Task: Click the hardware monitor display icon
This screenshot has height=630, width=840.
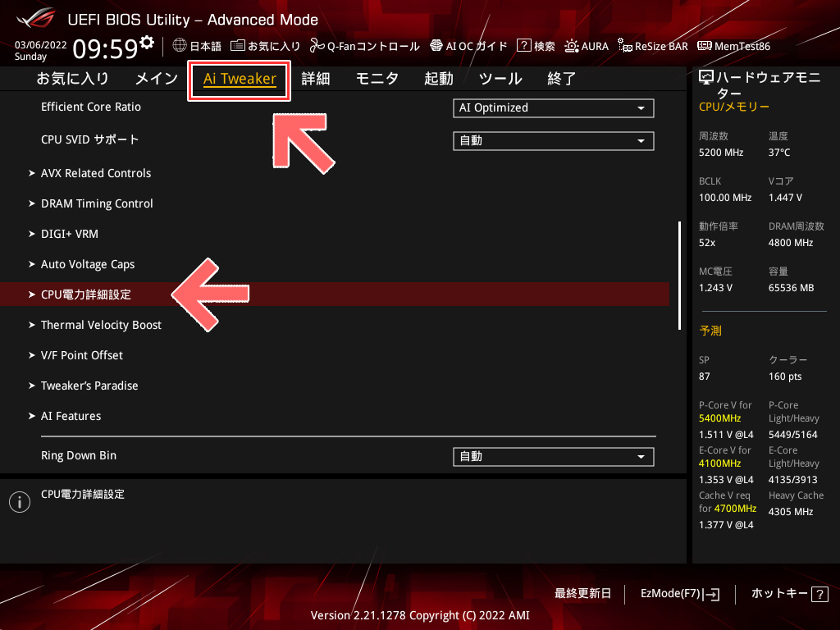Action: (x=706, y=78)
